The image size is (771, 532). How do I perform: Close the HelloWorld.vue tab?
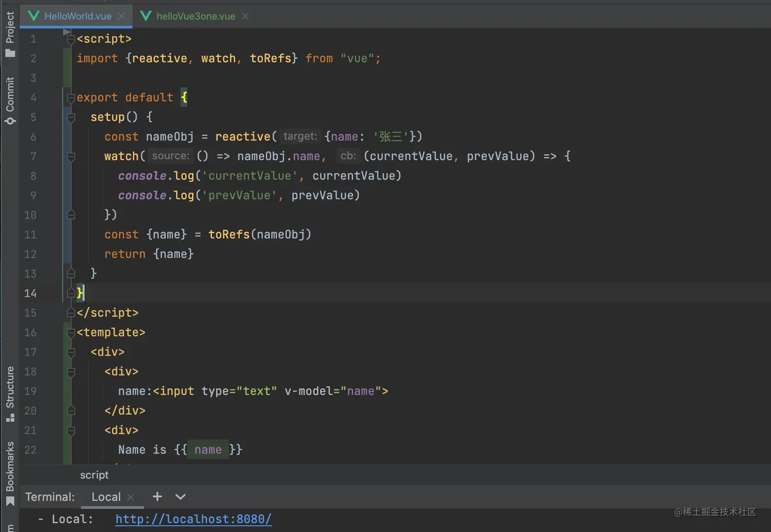(x=122, y=16)
